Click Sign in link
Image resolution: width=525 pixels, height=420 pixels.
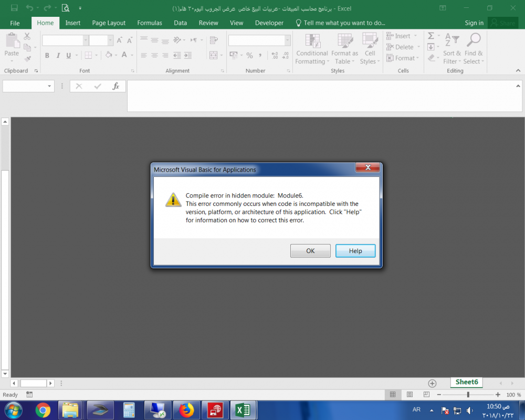pyautogui.click(x=474, y=23)
